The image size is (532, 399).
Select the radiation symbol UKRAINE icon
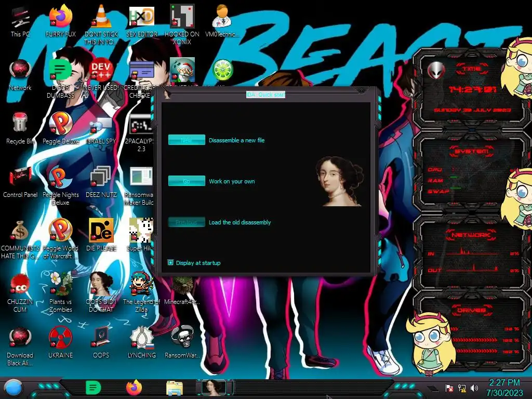pyautogui.click(x=60, y=342)
